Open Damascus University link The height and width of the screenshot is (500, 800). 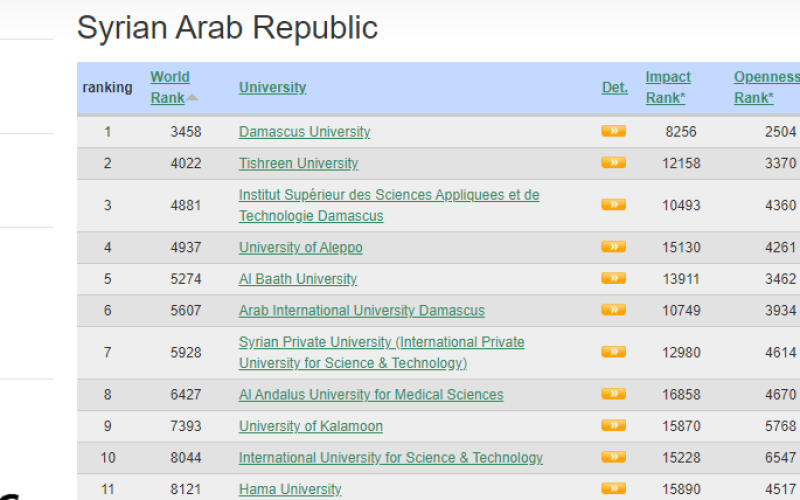point(304,132)
